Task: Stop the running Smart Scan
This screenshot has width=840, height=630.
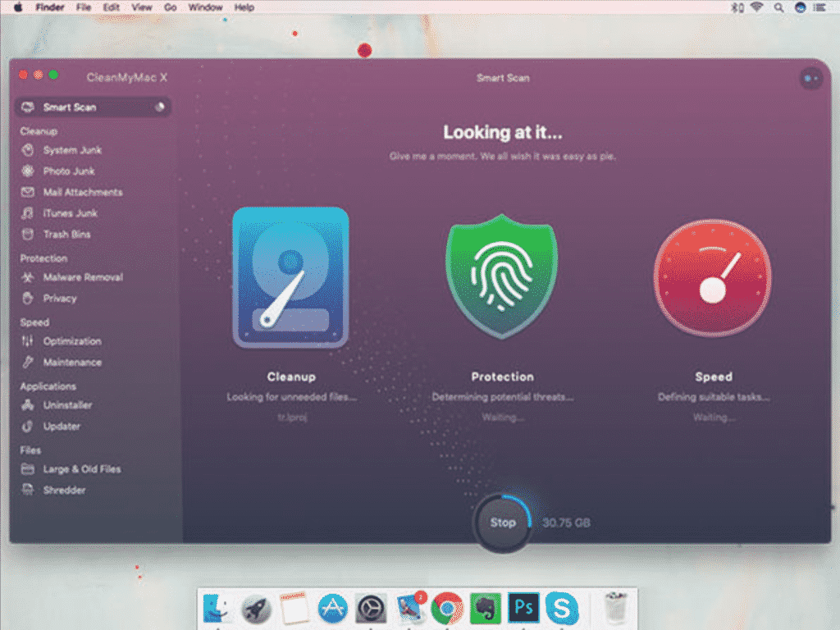Action: (x=502, y=523)
